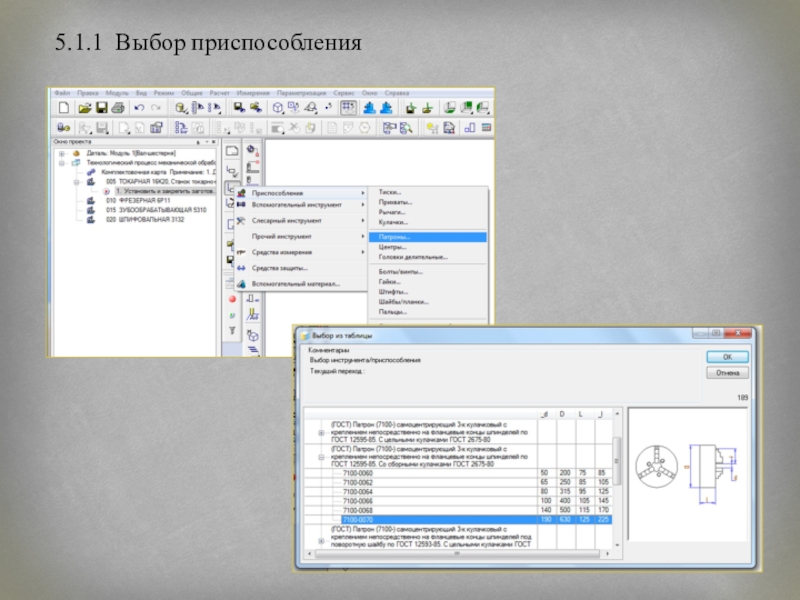Screen dimensions: 800x600
Task: Click the Print icon in toolbar
Action: point(117,107)
